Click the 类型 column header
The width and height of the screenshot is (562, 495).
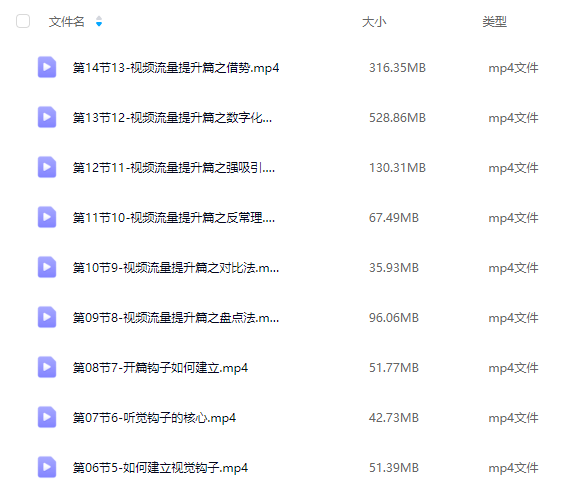(494, 22)
